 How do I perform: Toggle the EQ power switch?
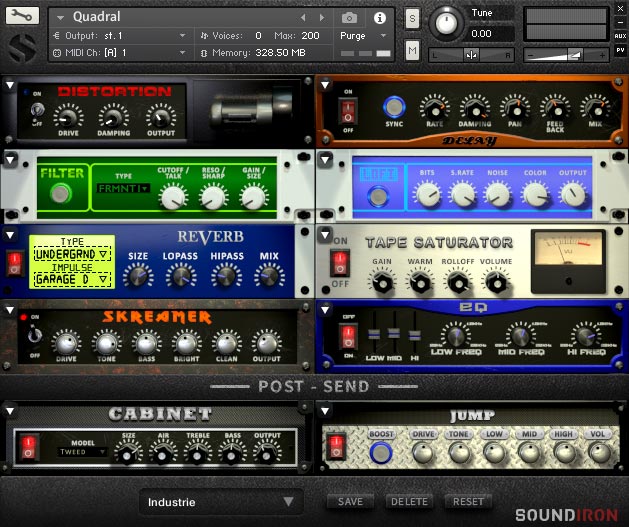coord(348,336)
